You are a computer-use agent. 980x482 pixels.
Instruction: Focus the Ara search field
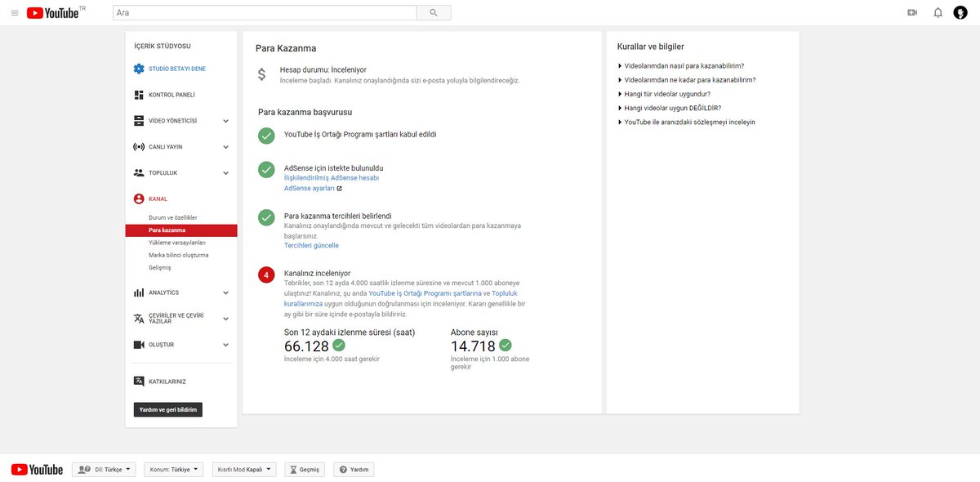point(265,13)
